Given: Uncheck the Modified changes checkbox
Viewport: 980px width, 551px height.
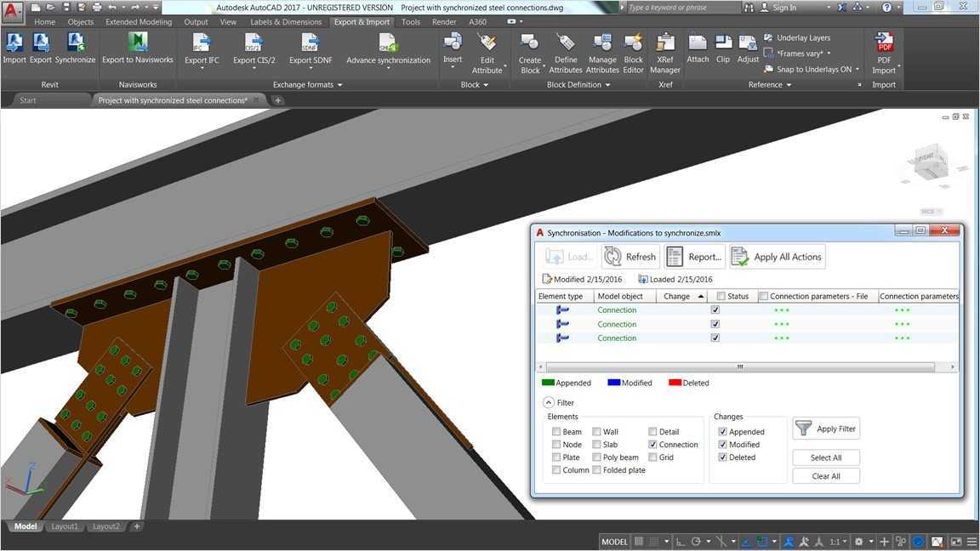Looking at the screenshot, I should pyautogui.click(x=722, y=444).
